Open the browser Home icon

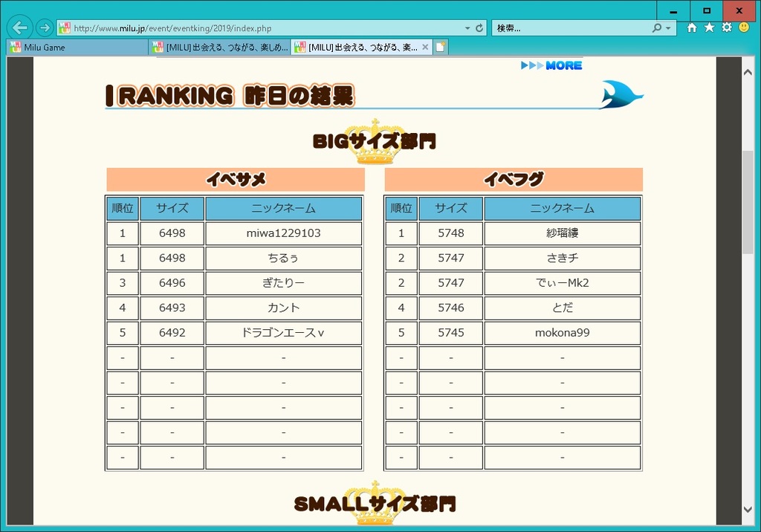pyautogui.click(x=692, y=27)
